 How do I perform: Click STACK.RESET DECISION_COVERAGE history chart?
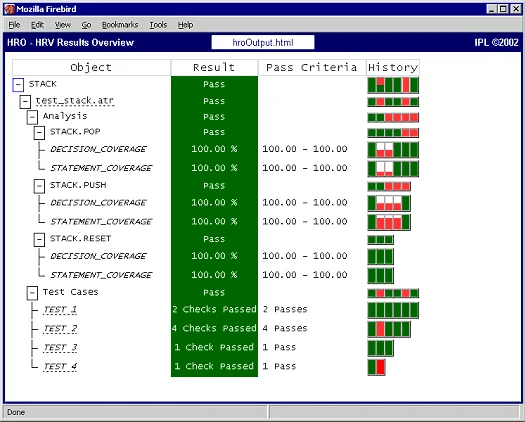pos(380,257)
